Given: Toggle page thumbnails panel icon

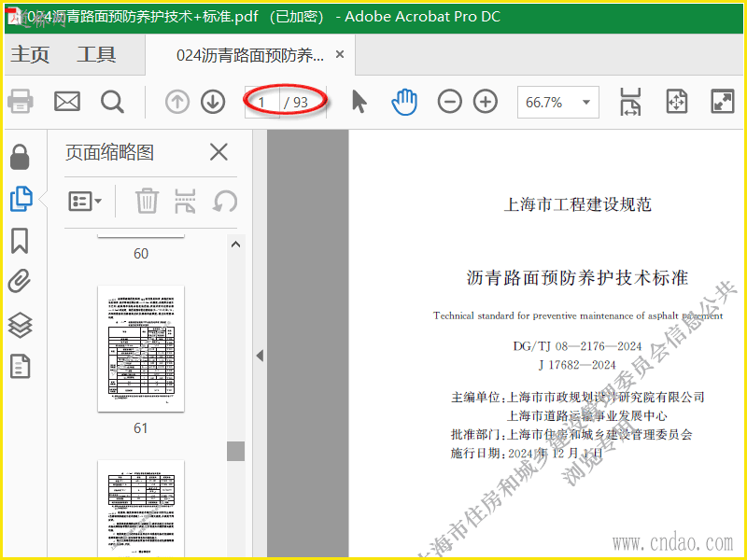Looking at the screenshot, I should [21, 199].
